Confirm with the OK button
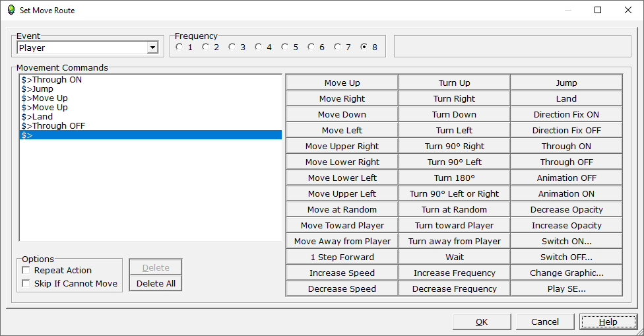 pos(482,321)
